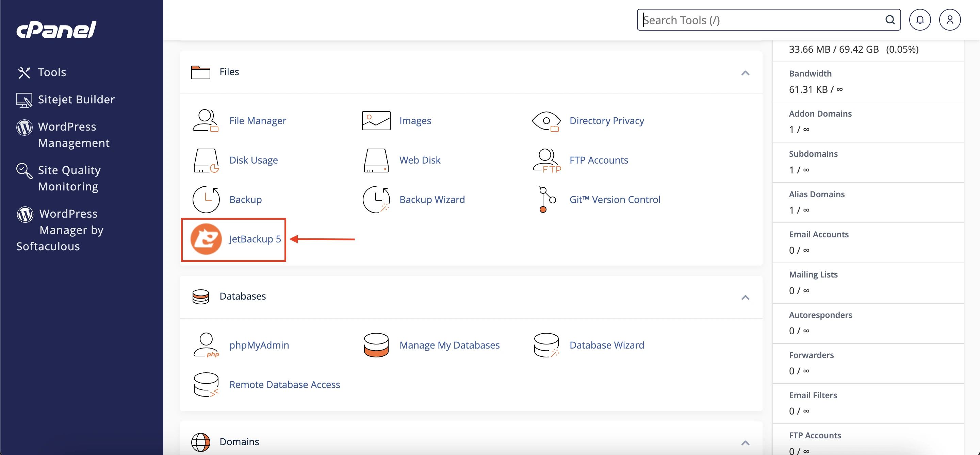Open the Git Version Control icon
The image size is (980, 455).
pos(546,200)
